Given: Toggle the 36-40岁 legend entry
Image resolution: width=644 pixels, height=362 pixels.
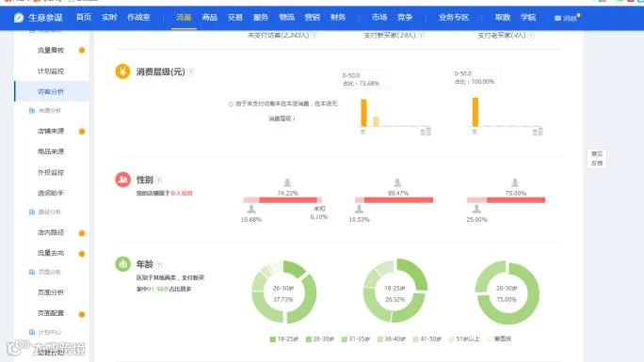Looking at the screenshot, I should 392,339.
